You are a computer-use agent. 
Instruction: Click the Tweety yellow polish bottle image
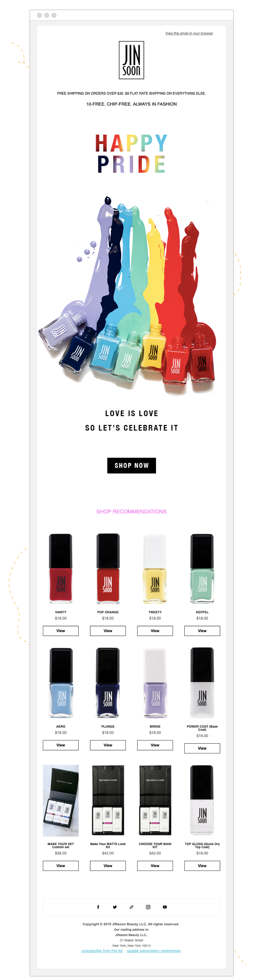(155, 569)
